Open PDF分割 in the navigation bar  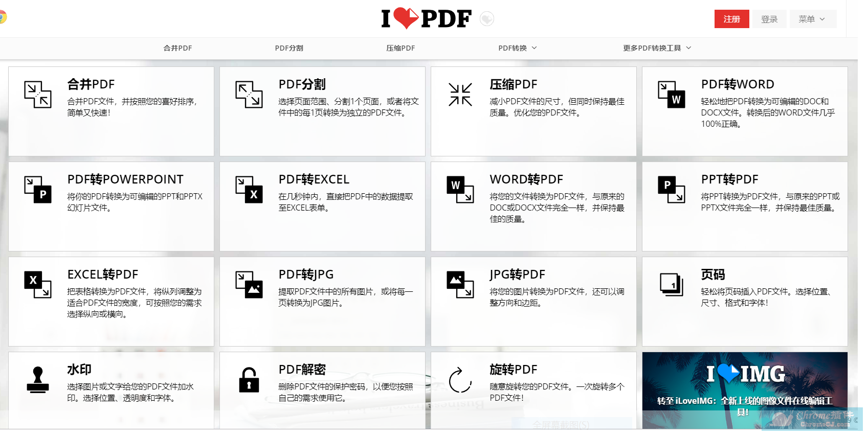[289, 48]
